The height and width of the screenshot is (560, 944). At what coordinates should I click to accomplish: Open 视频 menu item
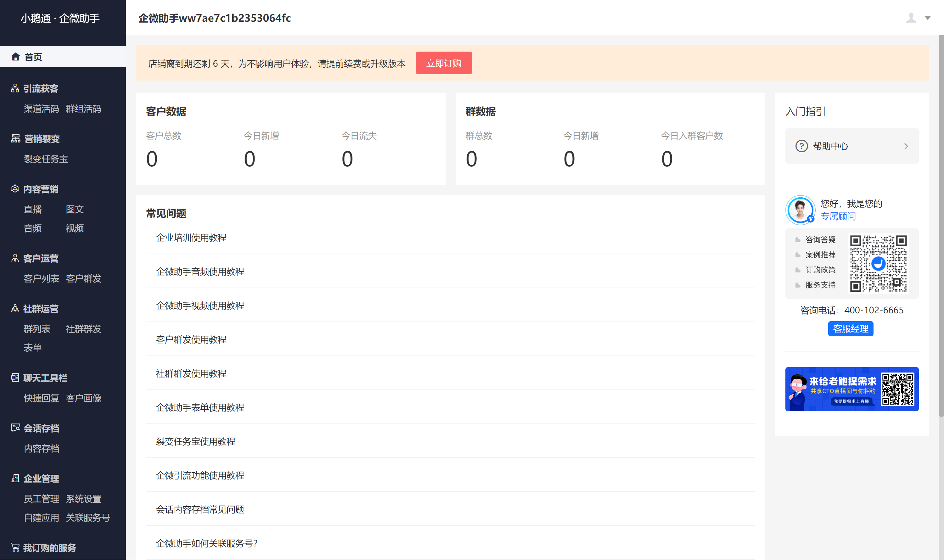(x=75, y=228)
